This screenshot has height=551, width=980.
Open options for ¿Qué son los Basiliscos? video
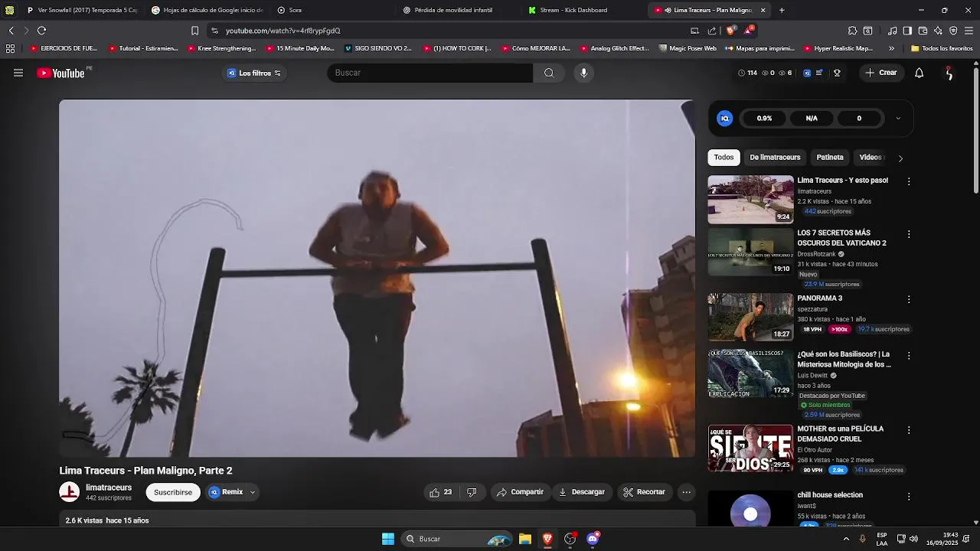(x=909, y=356)
